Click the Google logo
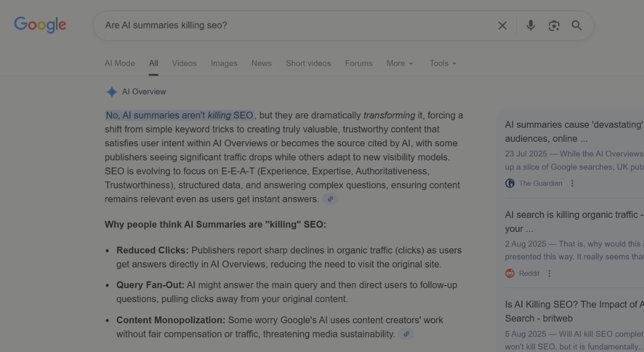The width and height of the screenshot is (644, 352). tap(40, 25)
